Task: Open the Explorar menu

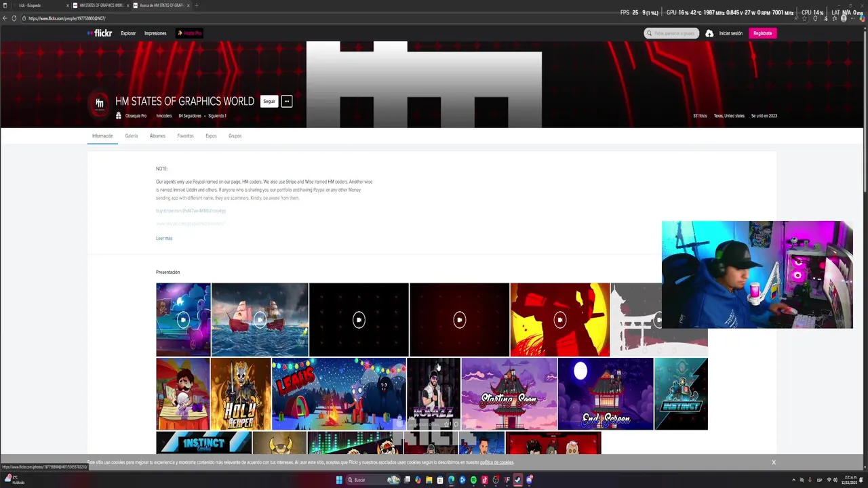Action: click(x=128, y=33)
